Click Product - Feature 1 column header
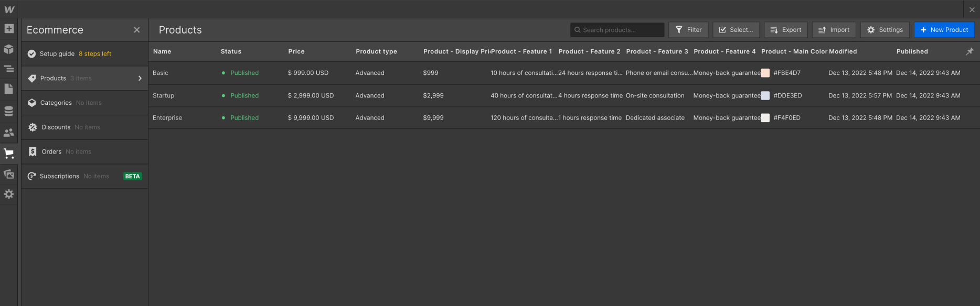980x306 pixels. click(521, 51)
